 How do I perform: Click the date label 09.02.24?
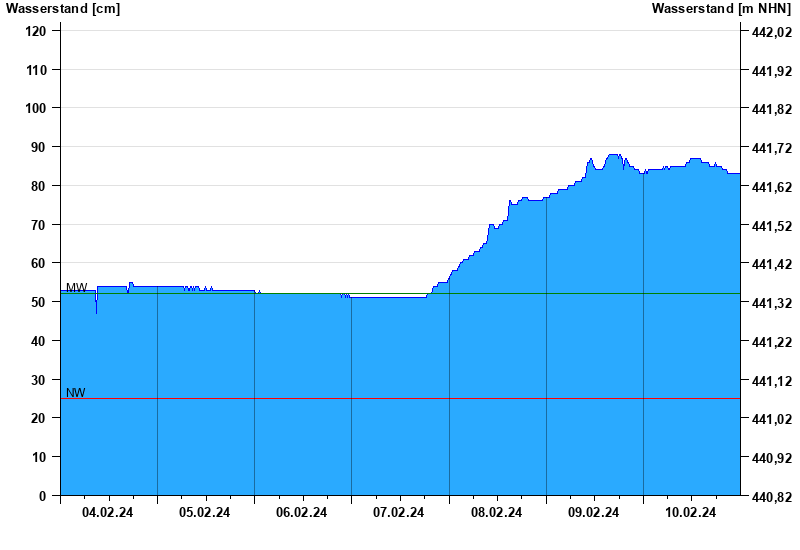click(593, 512)
